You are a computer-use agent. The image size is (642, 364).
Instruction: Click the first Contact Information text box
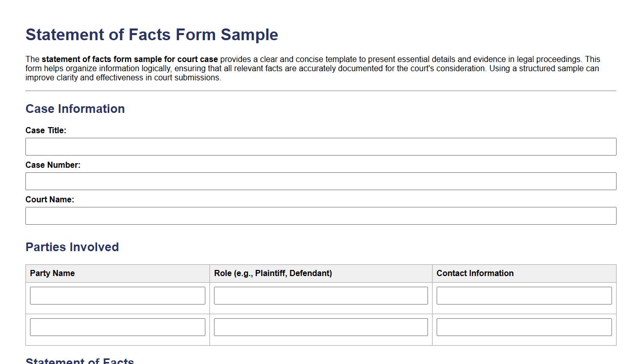(x=524, y=295)
